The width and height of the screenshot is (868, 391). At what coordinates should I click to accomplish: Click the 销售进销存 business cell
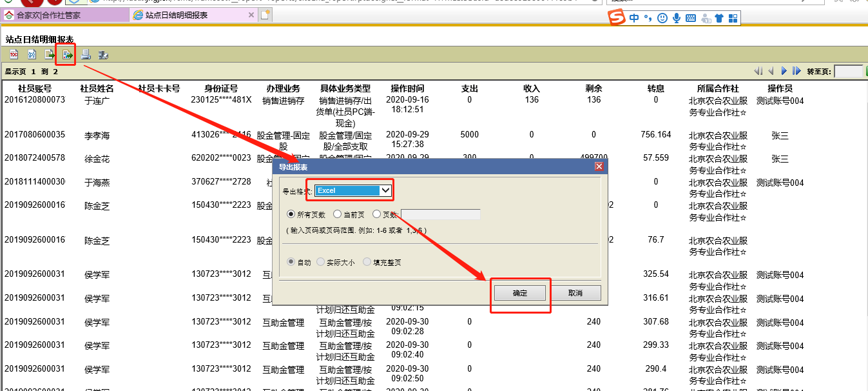(283, 101)
